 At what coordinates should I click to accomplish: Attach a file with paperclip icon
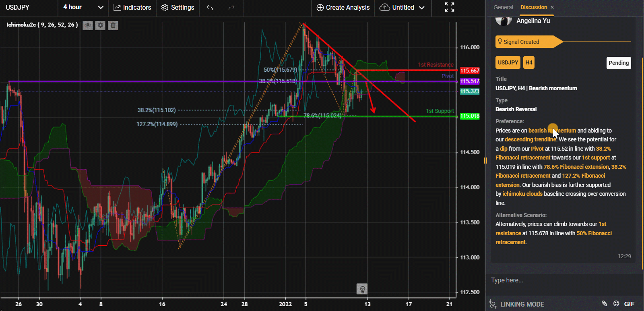coord(604,304)
